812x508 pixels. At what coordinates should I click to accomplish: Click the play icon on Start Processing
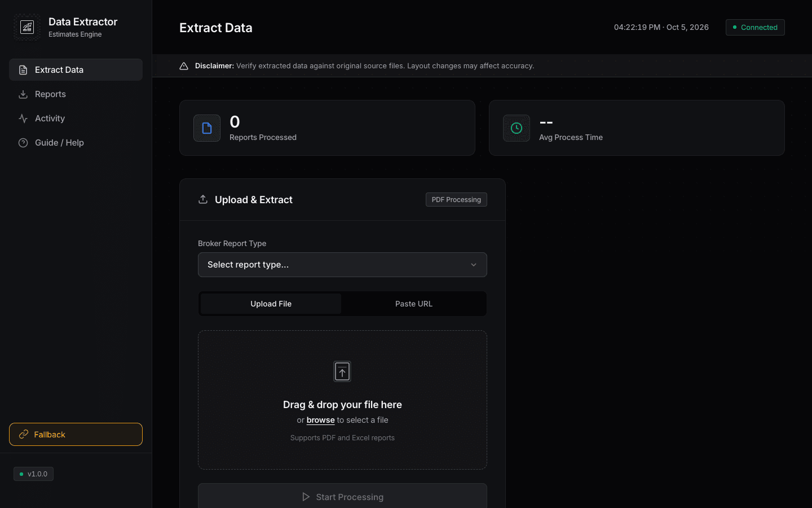coord(306,497)
